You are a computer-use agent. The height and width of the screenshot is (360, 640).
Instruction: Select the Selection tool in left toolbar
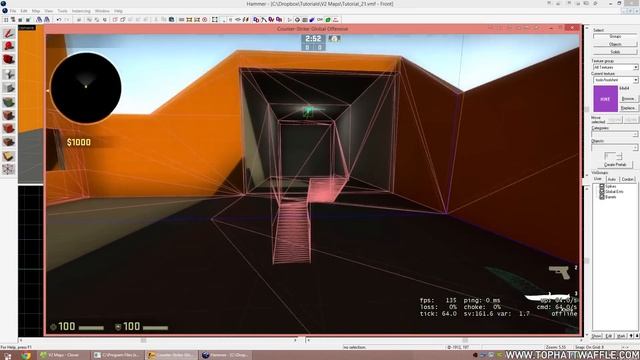9,33
